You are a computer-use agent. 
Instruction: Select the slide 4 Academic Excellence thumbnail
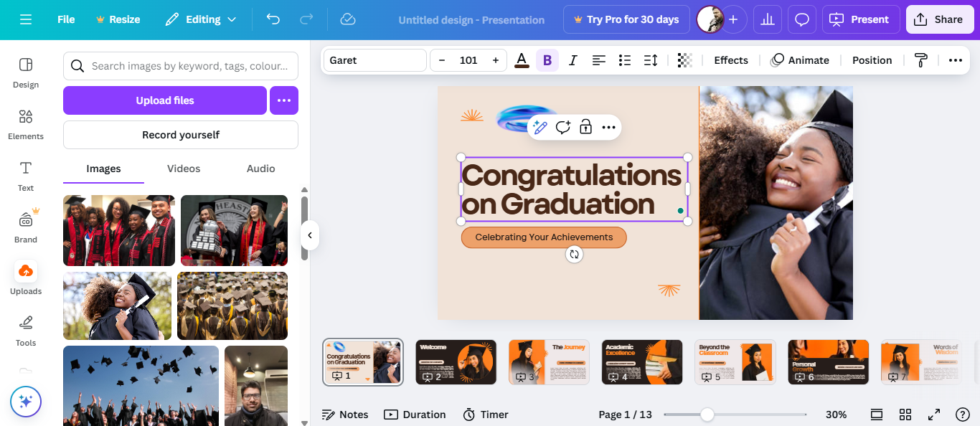642,362
